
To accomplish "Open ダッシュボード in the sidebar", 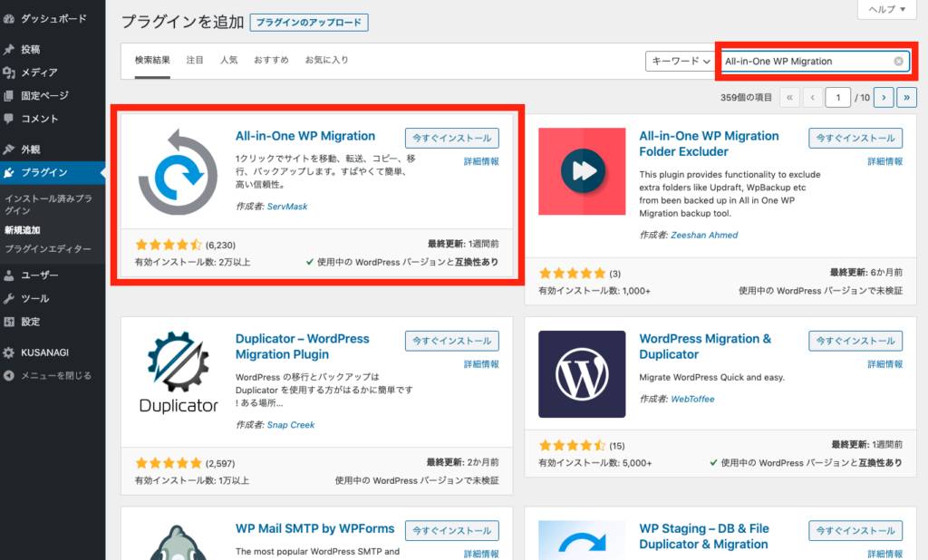I will 53,19.
